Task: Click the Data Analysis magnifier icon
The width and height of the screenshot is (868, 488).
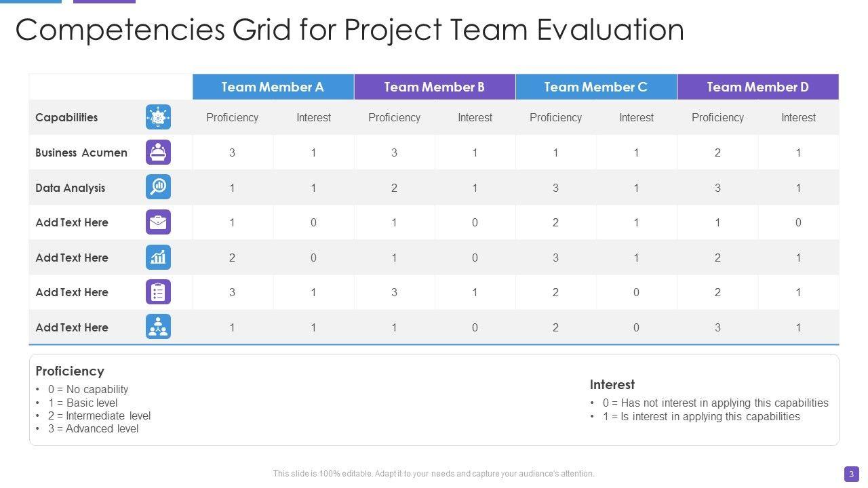Action: tap(158, 187)
